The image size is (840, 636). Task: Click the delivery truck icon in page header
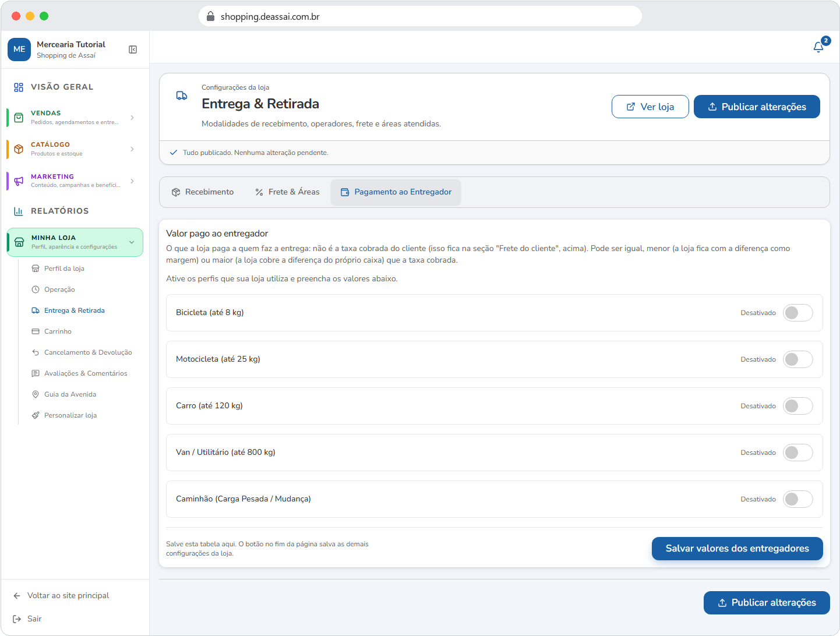pos(182,96)
